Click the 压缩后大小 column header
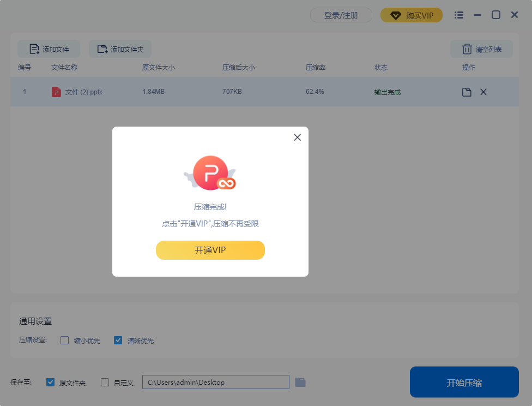The height and width of the screenshot is (406, 532). tap(239, 67)
